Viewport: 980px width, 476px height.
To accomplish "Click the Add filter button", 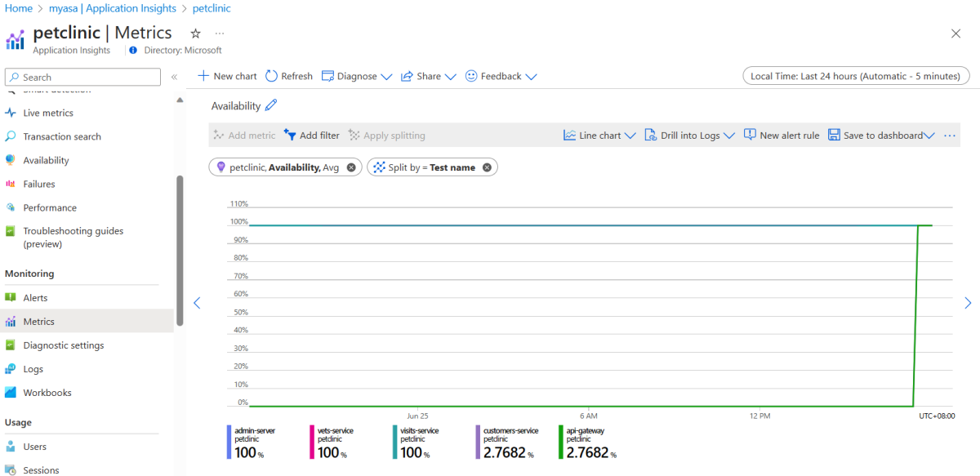I will click(311, 136).
